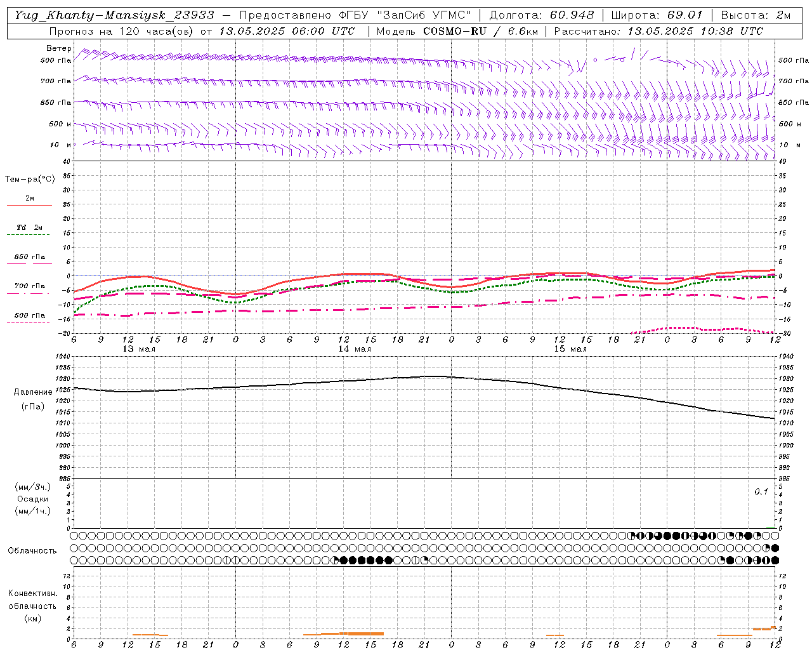This screenshot has height=650, width=812.
Task: Click the Осадки precipitation label
Action: [32, 499]
